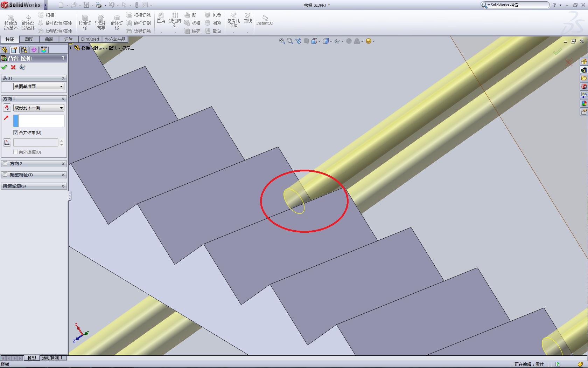Open the FeatureManager design tree tab
This screenshot has height=368, width=588.
click(5, 50)
